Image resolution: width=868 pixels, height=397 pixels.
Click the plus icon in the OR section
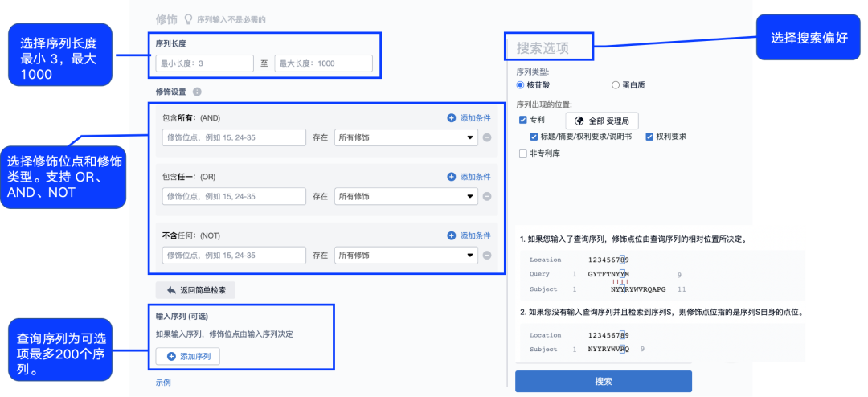(x=452, y=177)
